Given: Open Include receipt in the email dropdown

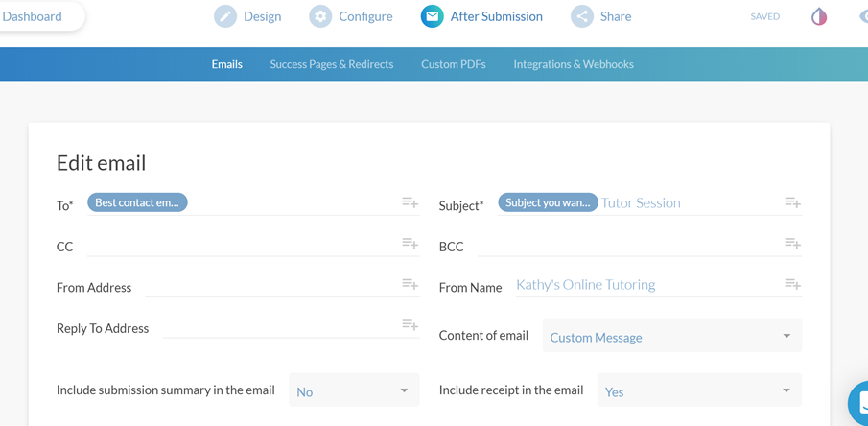Looking at the screenshot, I should click(699, 390).
